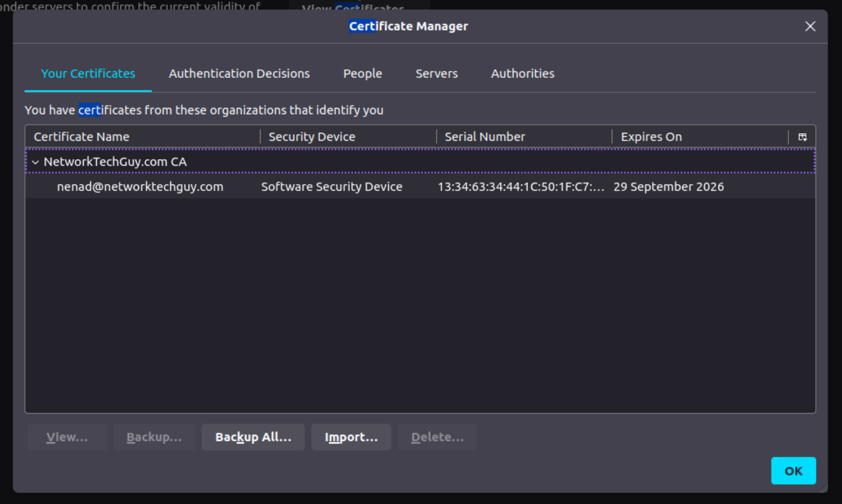Close the Certificate Manager dialog

pos(810,26)
